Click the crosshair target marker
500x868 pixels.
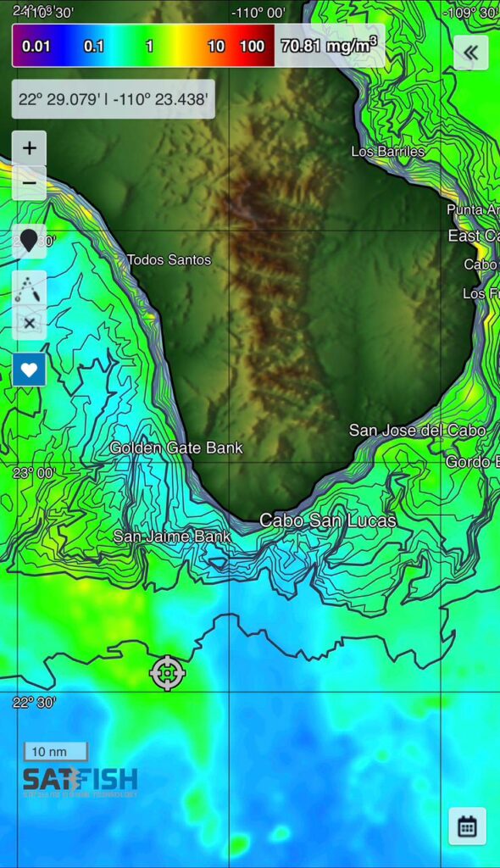[x=167, y=672]
